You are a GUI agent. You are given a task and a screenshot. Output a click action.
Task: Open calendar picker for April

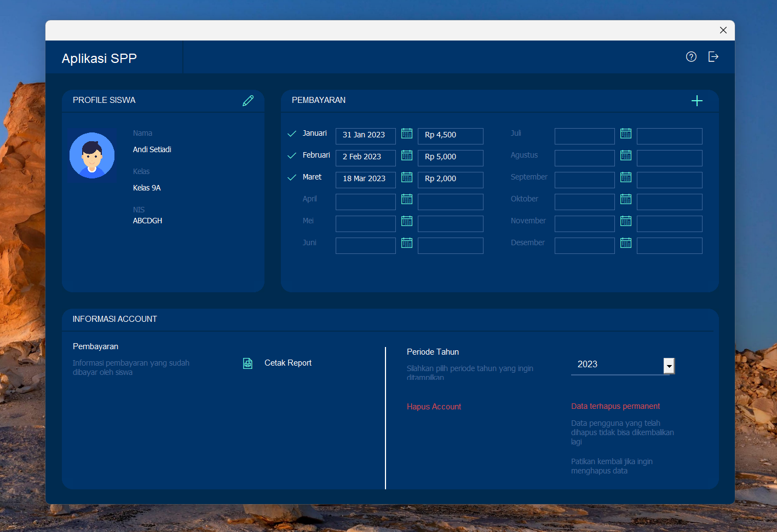[x=407, y=199]
